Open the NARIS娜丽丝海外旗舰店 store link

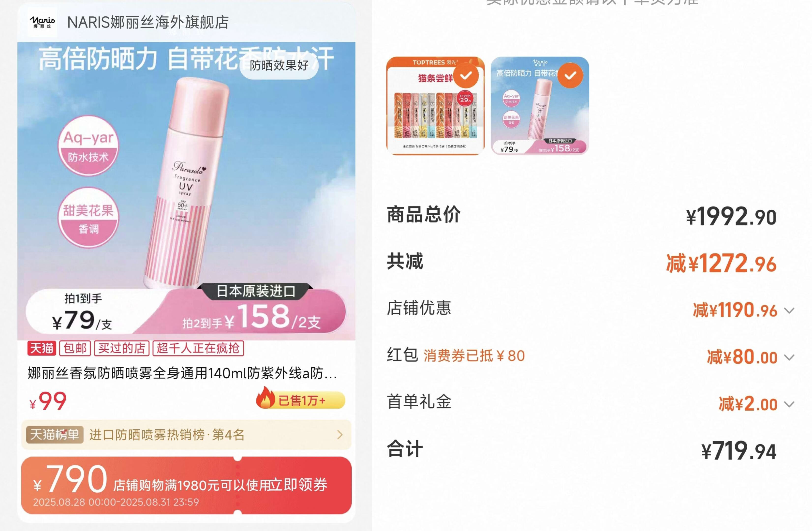[x=148, y=22]
